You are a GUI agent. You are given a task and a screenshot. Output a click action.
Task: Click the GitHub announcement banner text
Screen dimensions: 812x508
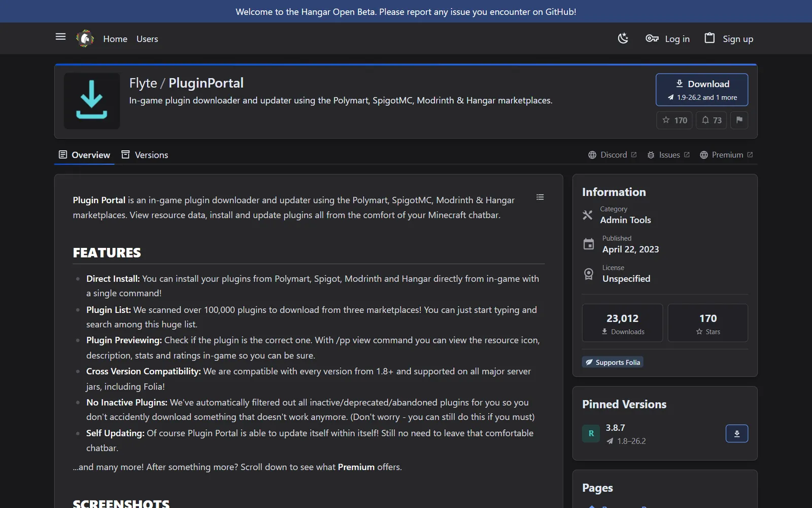point(406,12)
